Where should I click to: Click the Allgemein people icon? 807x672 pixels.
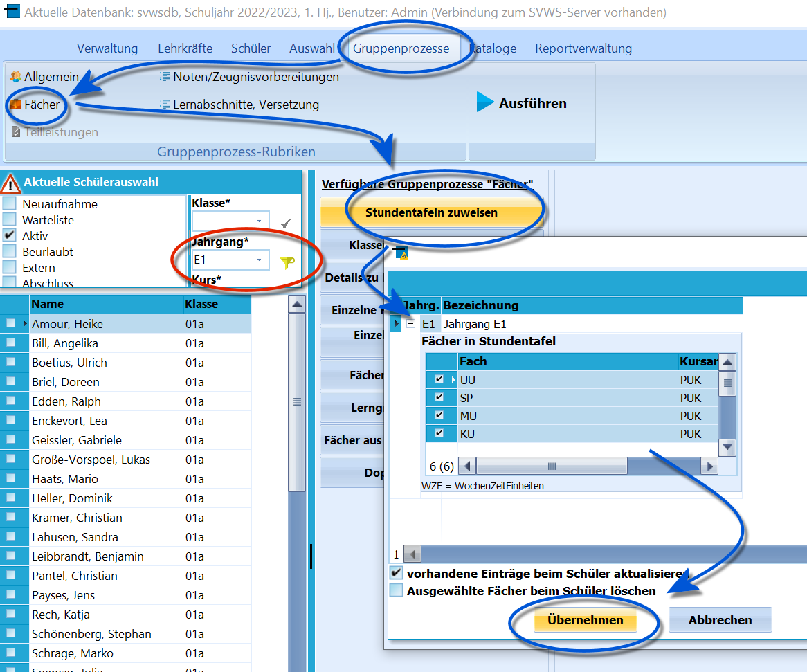click(16, 77)
